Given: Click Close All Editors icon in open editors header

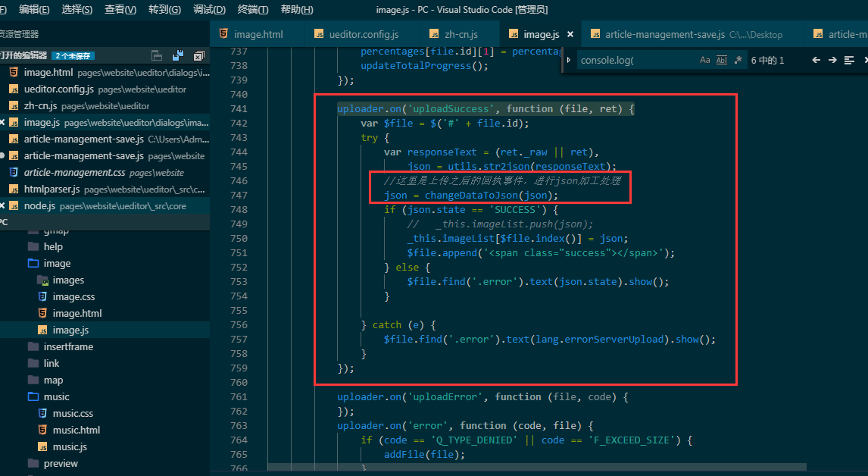Looking at the screenshot, I should pyautogui.click(x=198, y=55).
